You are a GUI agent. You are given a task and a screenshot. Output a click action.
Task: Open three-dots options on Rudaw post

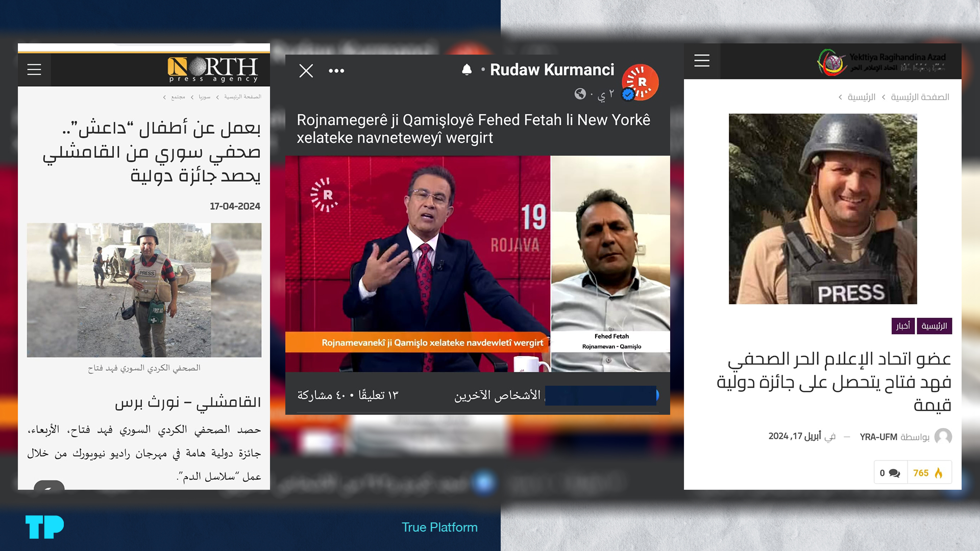pyautogui.click(x=336, y=71)
